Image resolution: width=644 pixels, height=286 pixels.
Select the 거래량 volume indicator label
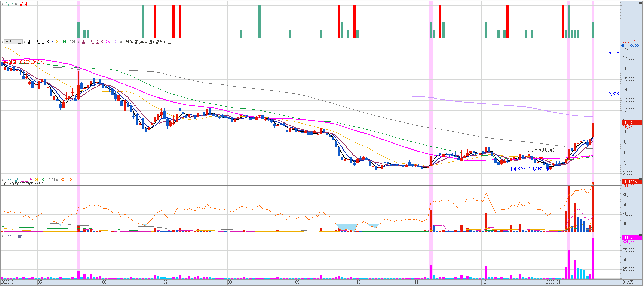point(12,180)
